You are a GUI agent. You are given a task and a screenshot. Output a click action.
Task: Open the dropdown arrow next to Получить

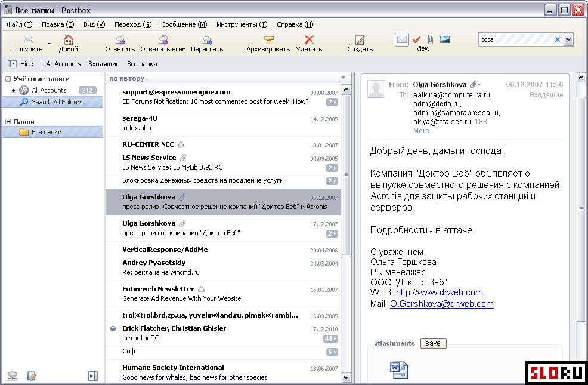click(x=49, y=44)
